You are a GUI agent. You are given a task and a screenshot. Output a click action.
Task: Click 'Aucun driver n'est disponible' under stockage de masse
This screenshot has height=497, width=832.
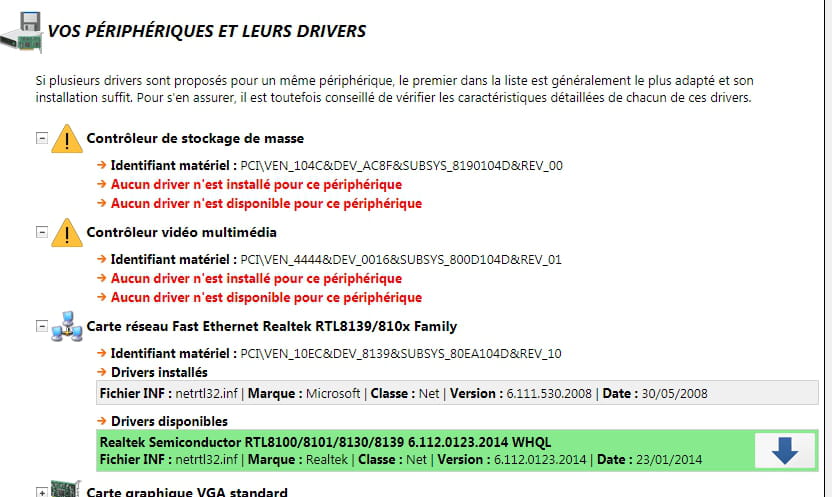pyautogui.click(x=266, y=204)
